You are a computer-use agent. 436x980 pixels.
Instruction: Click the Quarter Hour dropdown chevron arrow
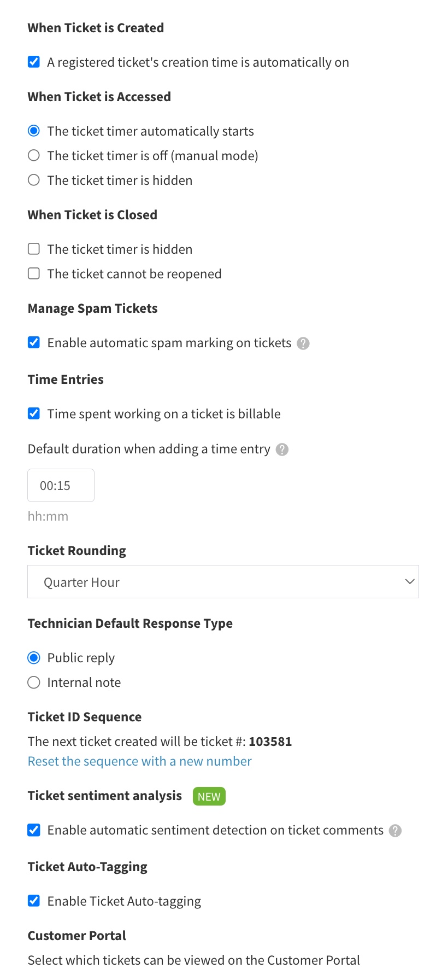tap(410, 582)
